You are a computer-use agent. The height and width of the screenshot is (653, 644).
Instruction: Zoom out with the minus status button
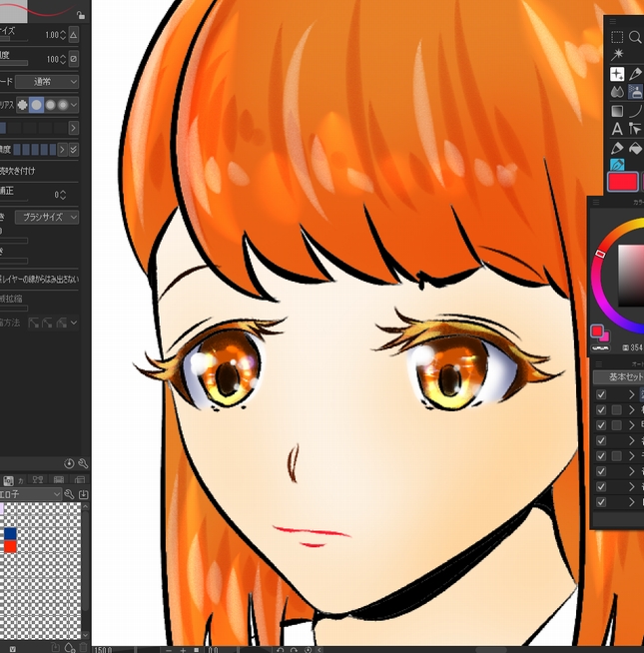(x=169, y=650)
